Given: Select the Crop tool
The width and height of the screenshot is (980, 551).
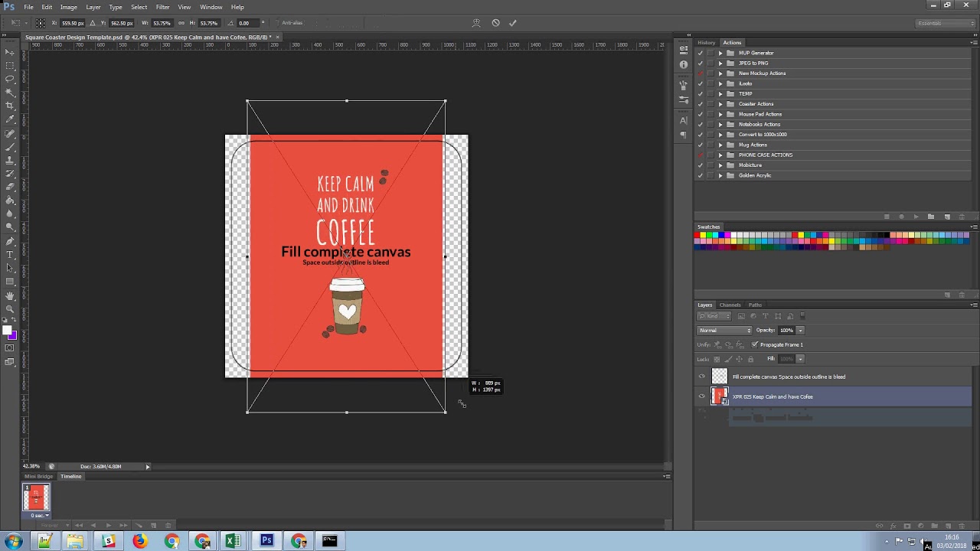Looking at the screenshot, I should (10, 106).
